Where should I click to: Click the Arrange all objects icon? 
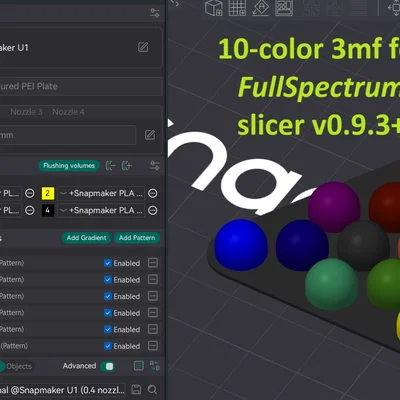click(284, 8)
